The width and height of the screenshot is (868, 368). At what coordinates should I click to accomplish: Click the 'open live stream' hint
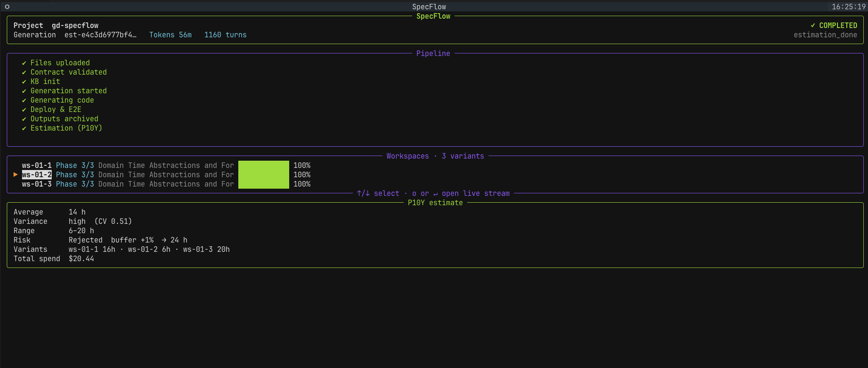(x=476, y=193)
